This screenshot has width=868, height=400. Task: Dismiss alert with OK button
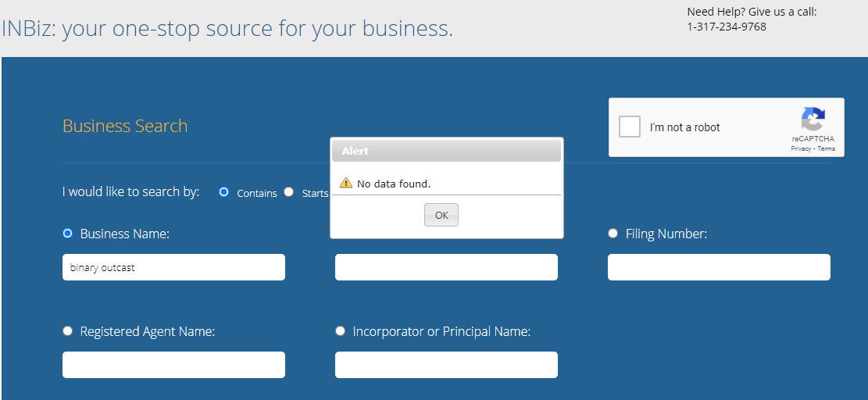pos(441,215)
